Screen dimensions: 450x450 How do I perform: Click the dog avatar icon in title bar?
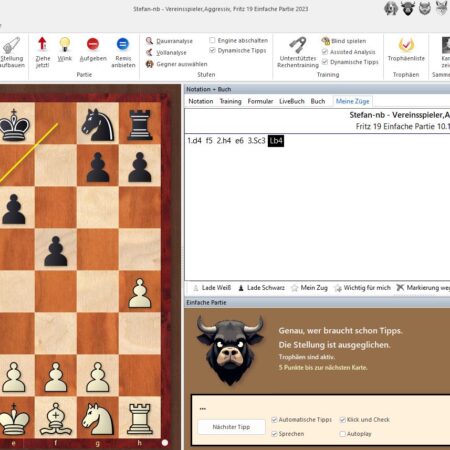[x=391, y=8]
